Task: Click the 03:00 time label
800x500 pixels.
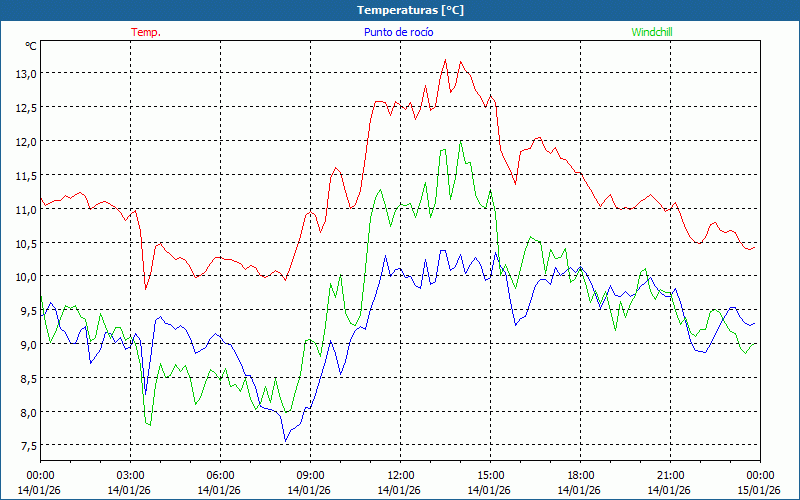Action: [130, 474]
